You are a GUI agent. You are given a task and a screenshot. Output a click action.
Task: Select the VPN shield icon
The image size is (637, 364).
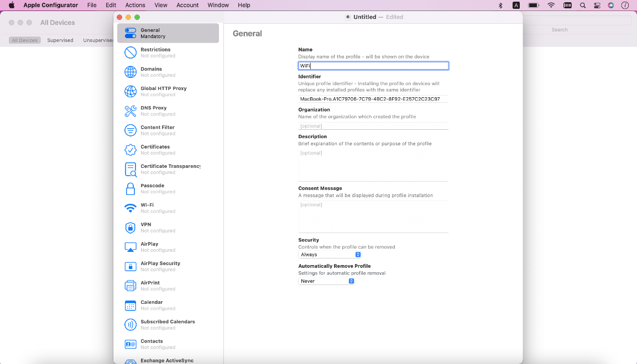[130, 228]
